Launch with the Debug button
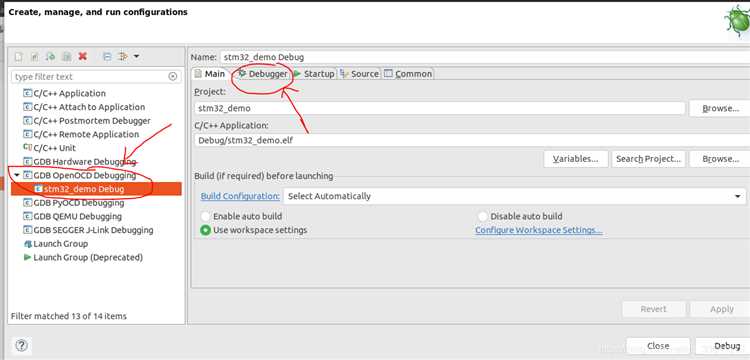 point(724,346)
